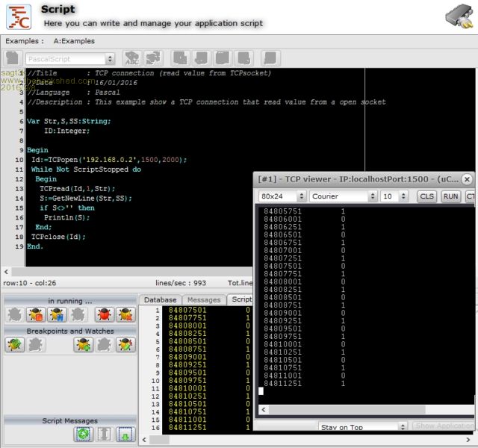
Task: Click the CLS button in TCP viewer
Action: point(426,196)
